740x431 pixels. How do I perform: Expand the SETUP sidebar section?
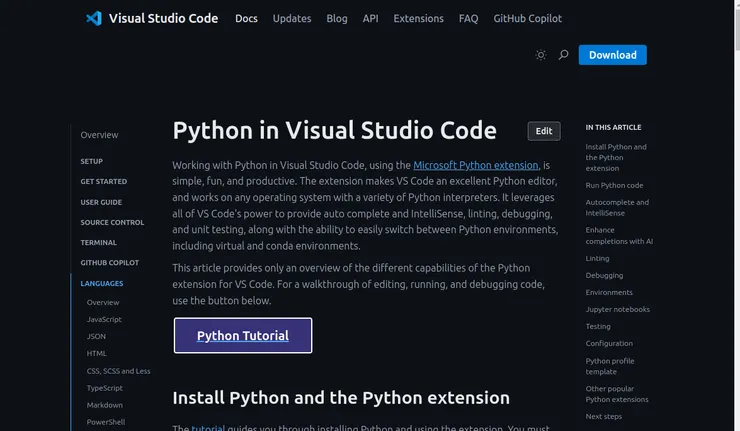(x=92, y=161)
